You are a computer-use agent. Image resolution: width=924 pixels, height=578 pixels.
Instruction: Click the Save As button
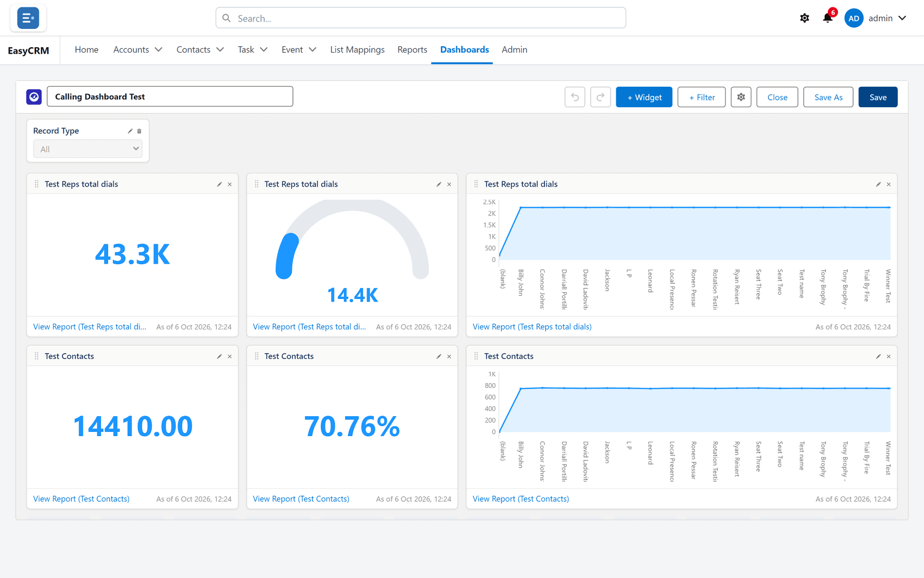828,97
